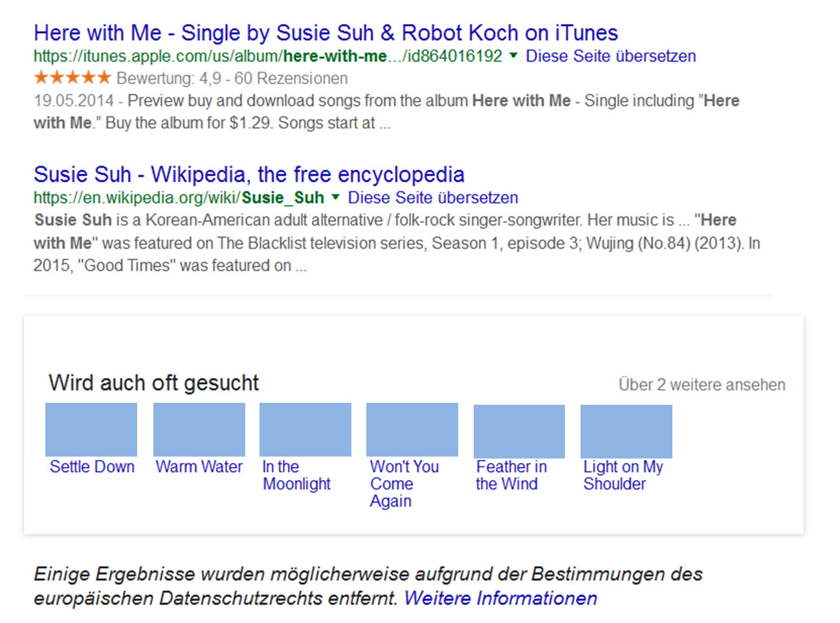Open the Won't You Come Again title link
Image resolution: width=840 pixels, height=623 pixels.
tap(404, 483)
